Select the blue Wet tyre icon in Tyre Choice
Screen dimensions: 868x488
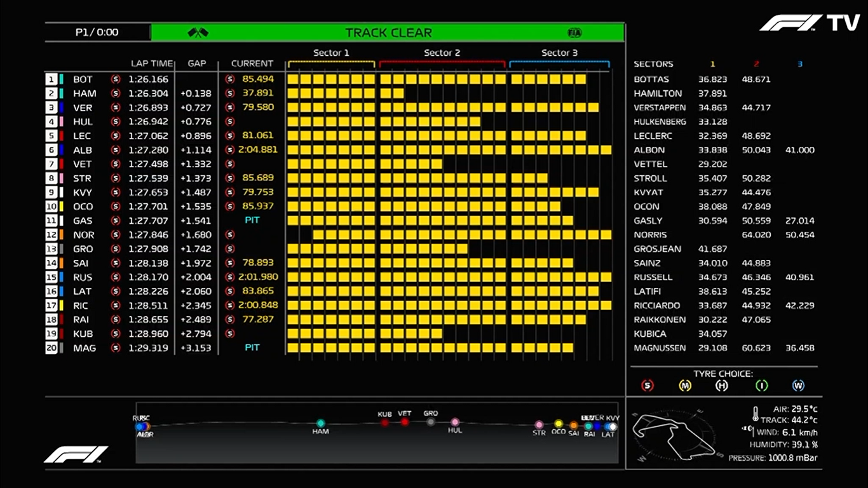point(798,386)
